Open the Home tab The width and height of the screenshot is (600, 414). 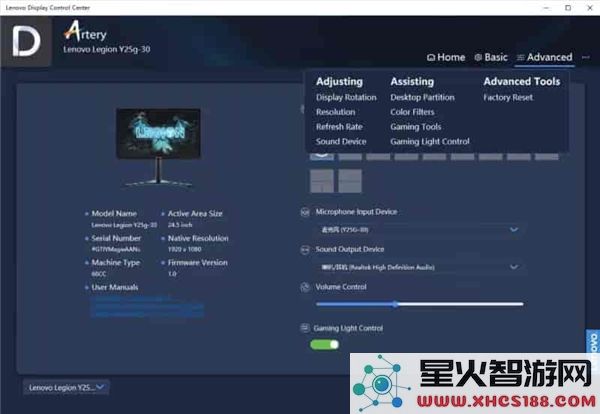(x=446, y=57)
